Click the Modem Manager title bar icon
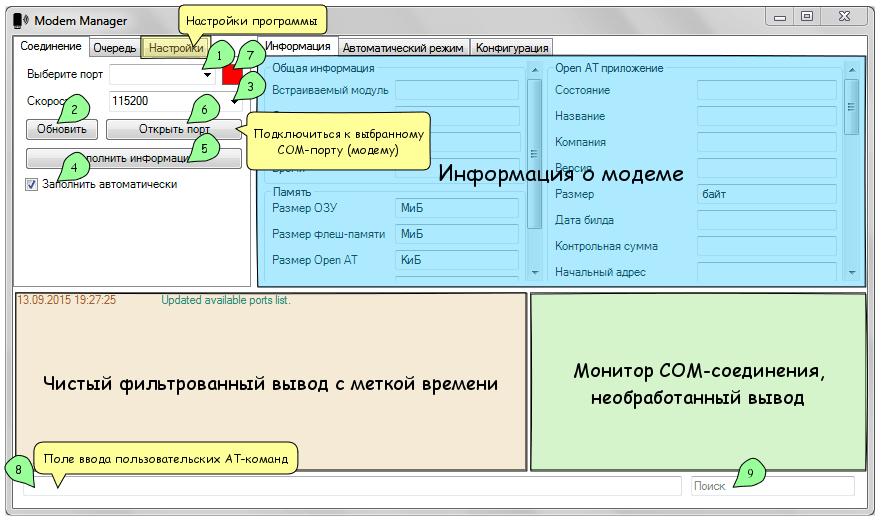The width and height of the screenshot is (880, 520). pos(21,21)
